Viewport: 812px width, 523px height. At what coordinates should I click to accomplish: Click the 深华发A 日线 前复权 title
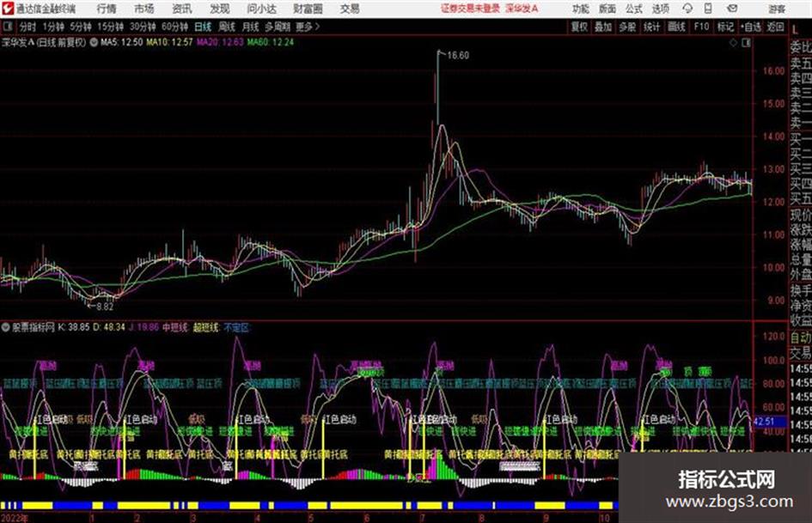pyautogui.click(x=44, y=42)
